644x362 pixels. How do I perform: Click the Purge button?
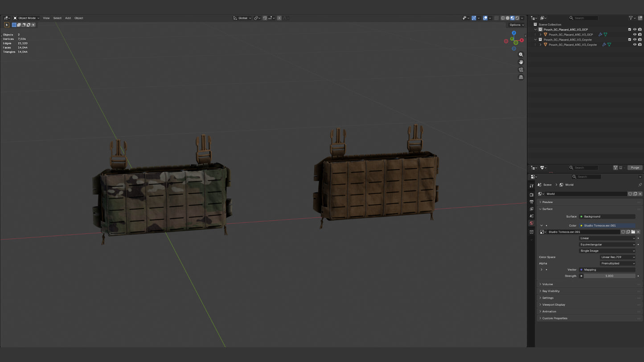coord(635,168)
